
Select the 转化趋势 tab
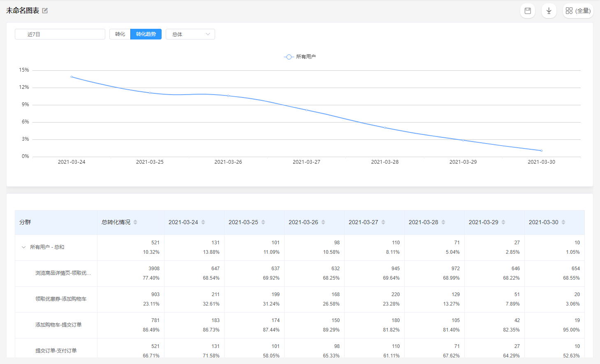pyautogui.click(x=146, y=34)
